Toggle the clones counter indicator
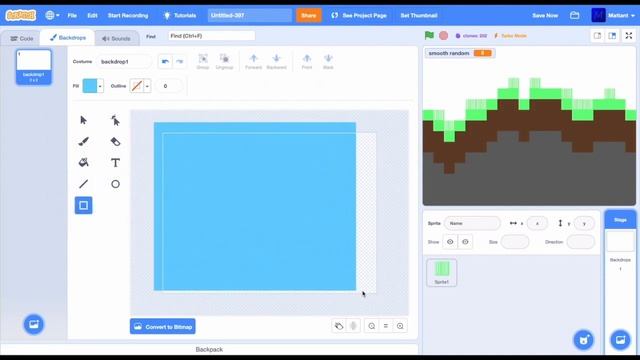 coord(471,36)
